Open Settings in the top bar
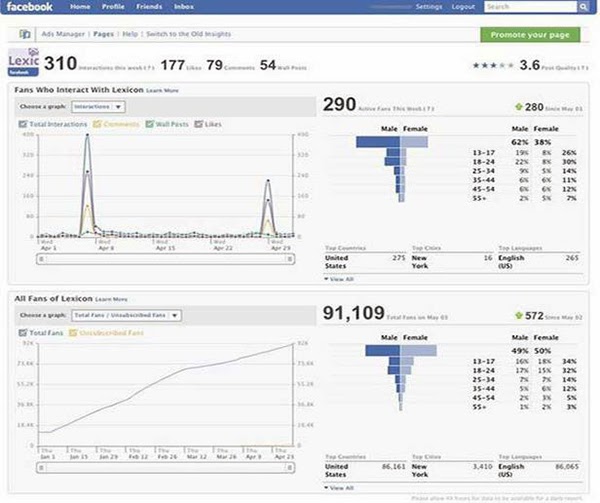The height and width of the screenshot is (503, 600). point(429,7)
